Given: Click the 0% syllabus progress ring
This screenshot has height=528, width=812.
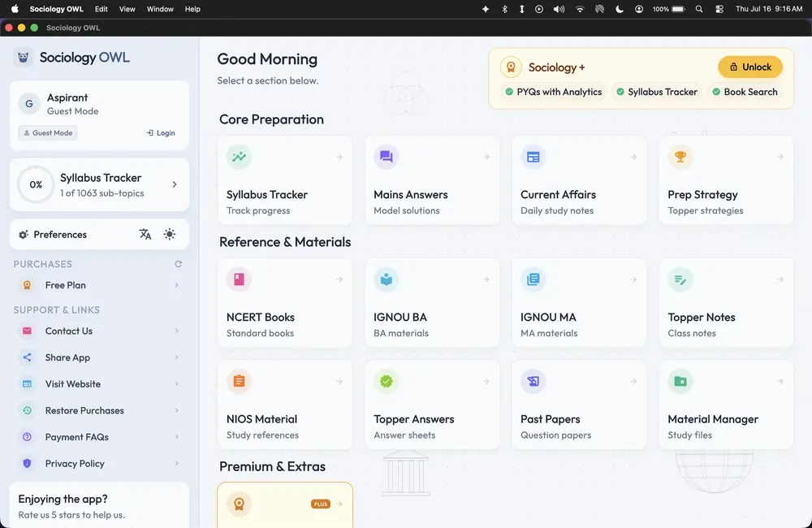Looking at the screenshot, I should (x=36, y=184).
